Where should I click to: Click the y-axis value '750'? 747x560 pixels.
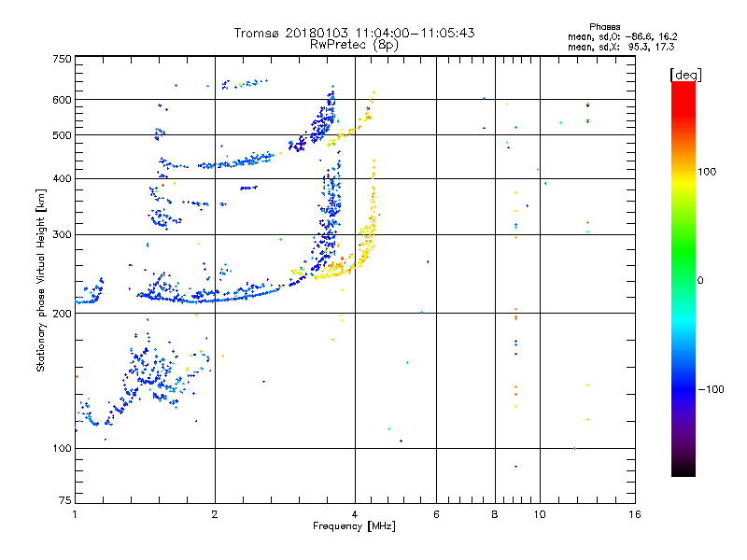pos(62,59)
